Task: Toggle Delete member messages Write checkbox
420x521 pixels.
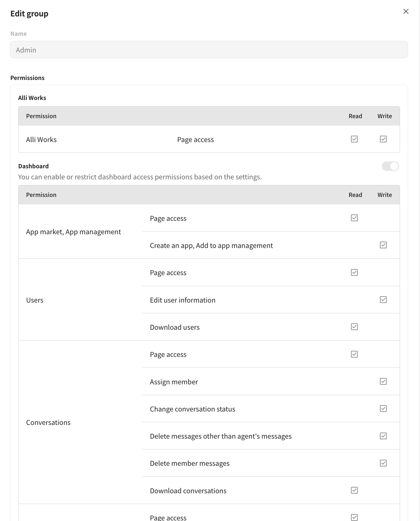Action: coord(383,463)
